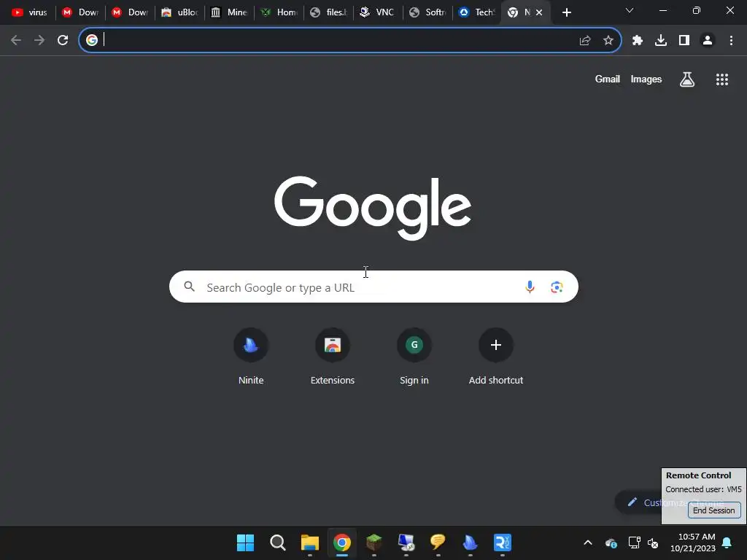Viewport: 747px width, 560px height.
Task: Search by image with Google Lens icon
Action: point(557,287)
